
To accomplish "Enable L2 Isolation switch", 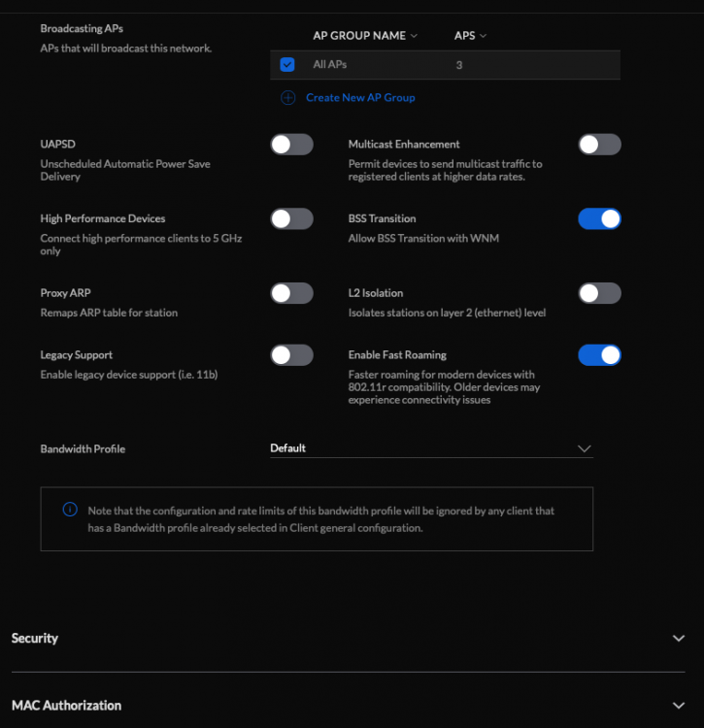I will 599,293.
